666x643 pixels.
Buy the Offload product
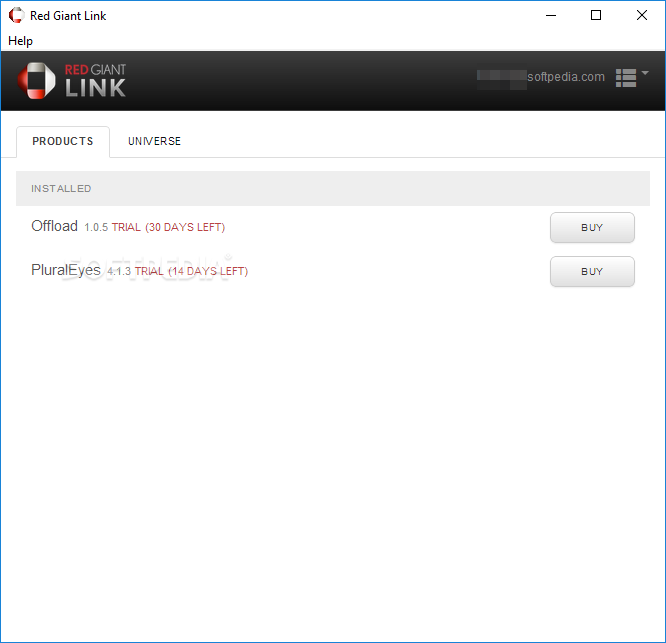click(x=592, y=227)
